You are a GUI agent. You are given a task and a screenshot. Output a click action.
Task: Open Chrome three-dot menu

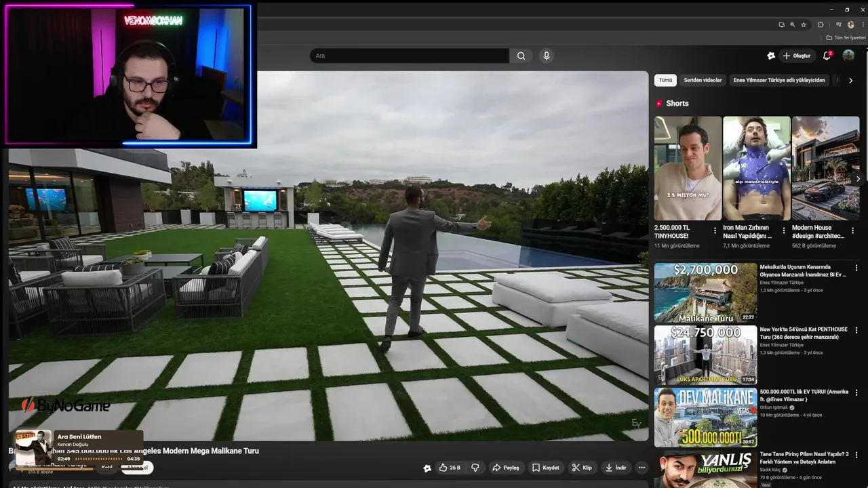[x=863, y=24]
